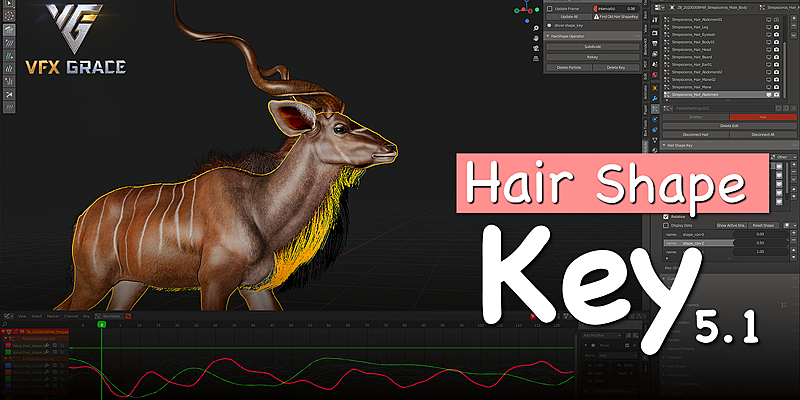Screen dimensions: 800x400
Task: Open the Channel menu in graph editor
Action: pyautogui.click(x=71, y=316)
